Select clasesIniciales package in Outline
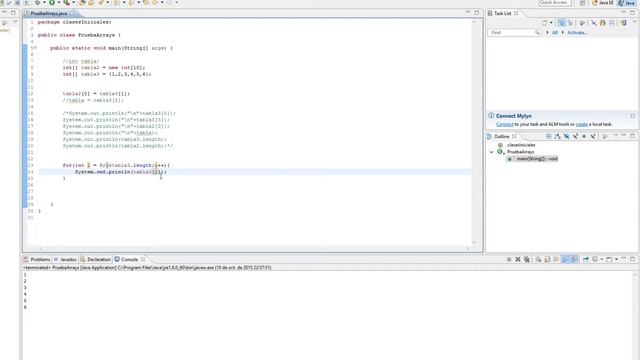Screen dimensions: 640x360 pyautogui.click(x=521, y=145)
